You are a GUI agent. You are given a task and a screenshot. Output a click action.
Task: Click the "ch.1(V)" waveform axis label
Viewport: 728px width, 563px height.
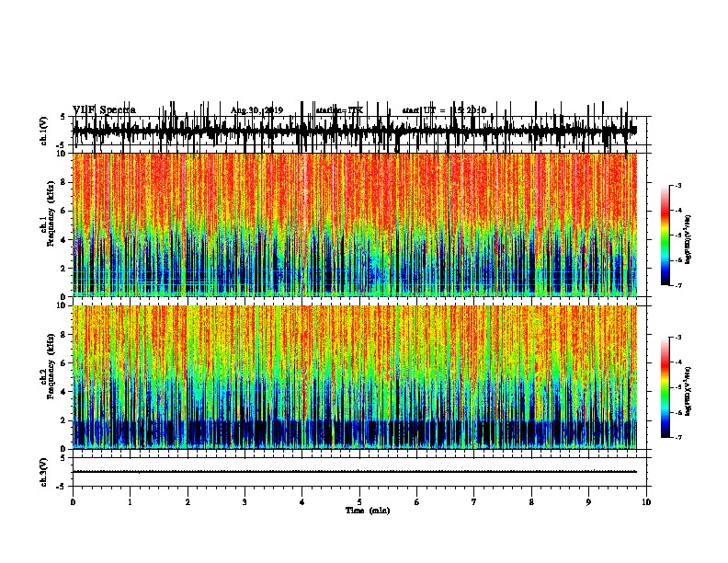[44, 131]
